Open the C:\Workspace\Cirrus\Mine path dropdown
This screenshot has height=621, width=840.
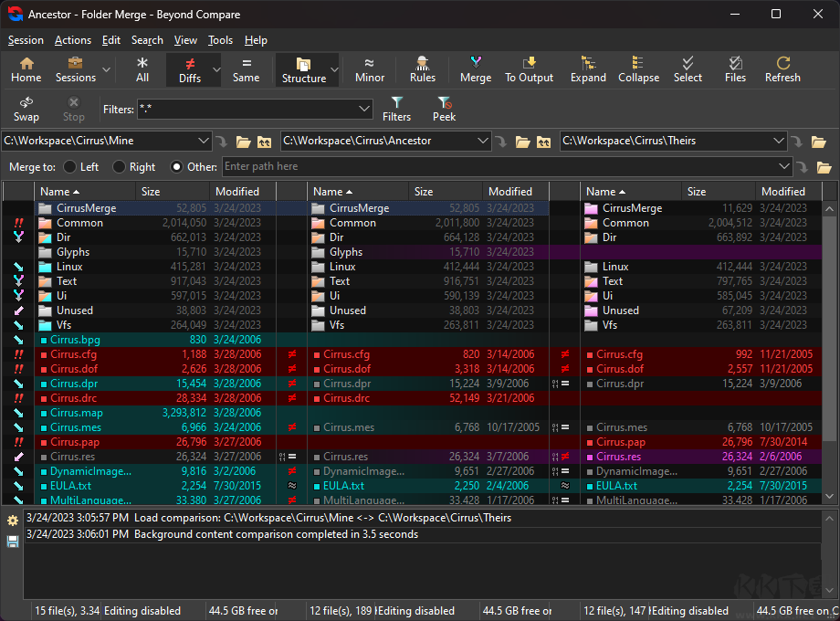pos(203,142)
